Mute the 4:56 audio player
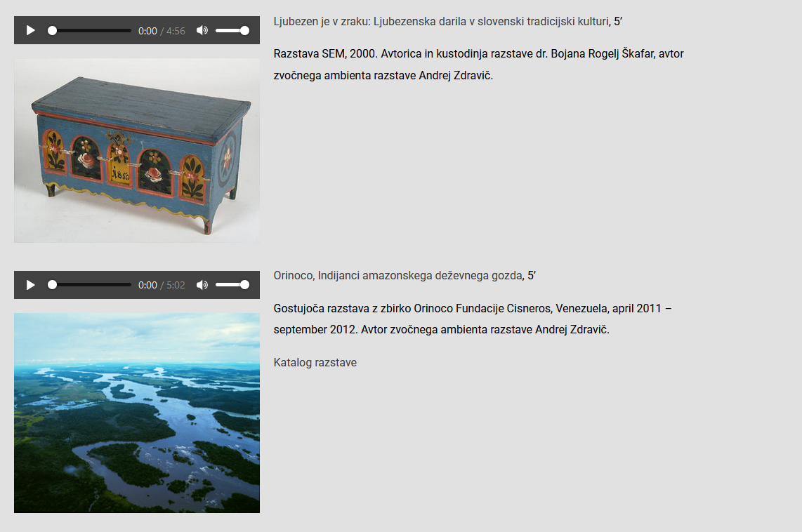The width and height of the screenshot is (802, 532). (202, 30)
